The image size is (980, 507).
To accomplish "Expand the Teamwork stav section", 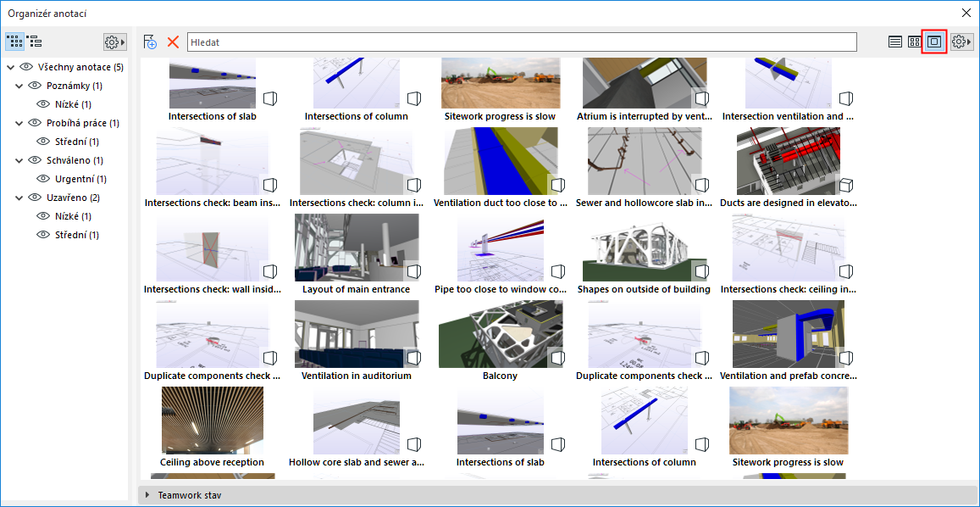I will (148, 495).
